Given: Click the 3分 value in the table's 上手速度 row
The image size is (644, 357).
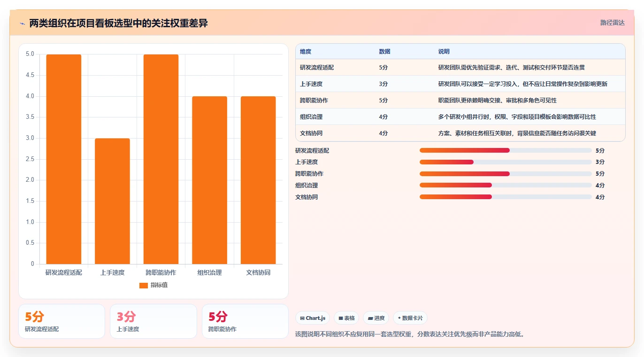Looking at the screenshot, I should [x=383, y=84].
